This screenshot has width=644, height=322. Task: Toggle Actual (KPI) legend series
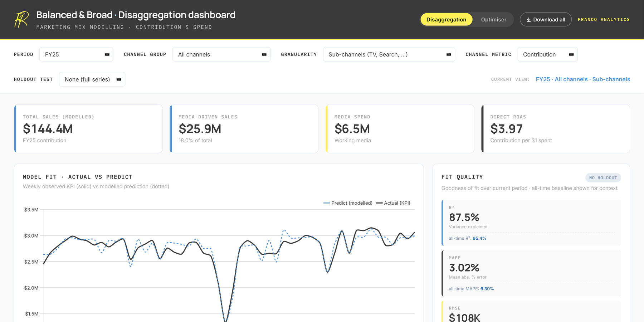[x=393, y=203]
